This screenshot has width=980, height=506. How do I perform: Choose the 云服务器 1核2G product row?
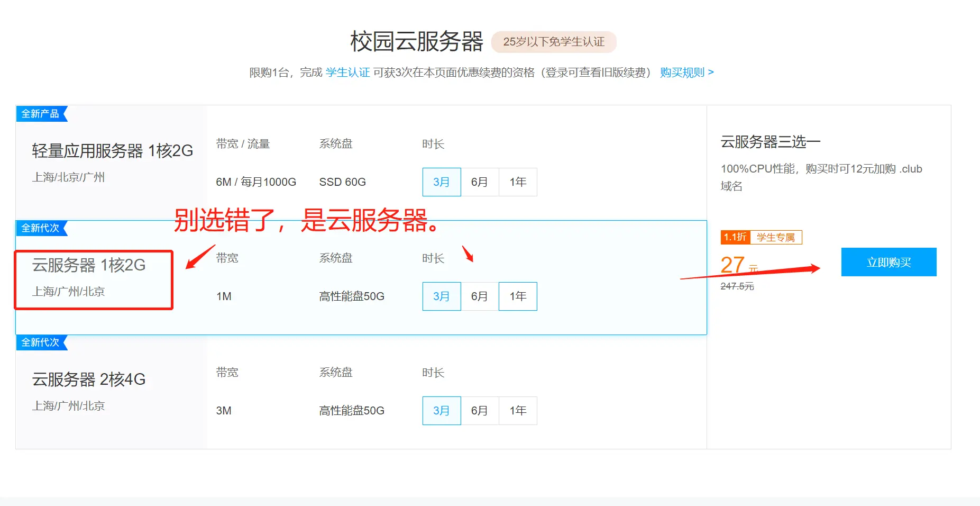(x=361, y=277)
